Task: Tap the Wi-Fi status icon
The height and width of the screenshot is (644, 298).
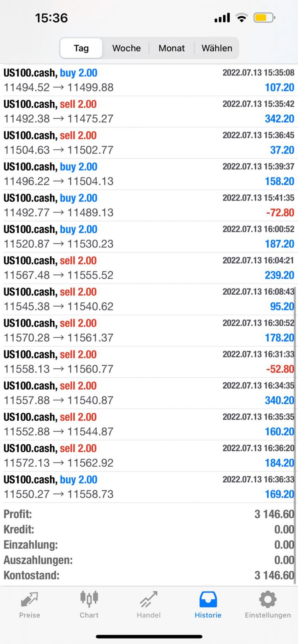Action: tap(242, 17)
